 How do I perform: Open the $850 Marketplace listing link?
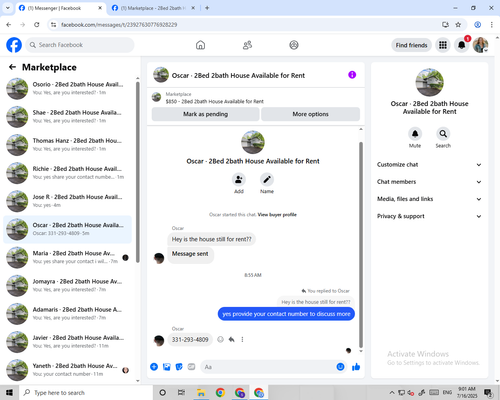214,101
